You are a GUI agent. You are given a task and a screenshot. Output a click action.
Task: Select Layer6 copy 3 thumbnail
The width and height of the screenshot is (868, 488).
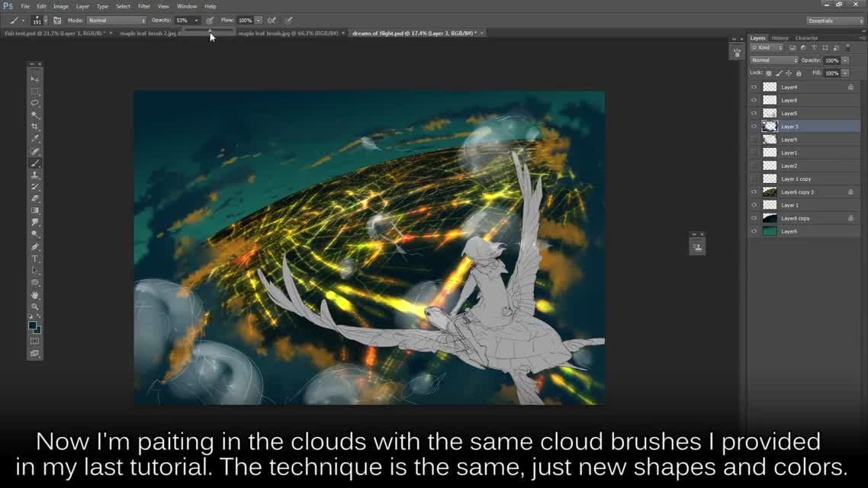[770, 192]
